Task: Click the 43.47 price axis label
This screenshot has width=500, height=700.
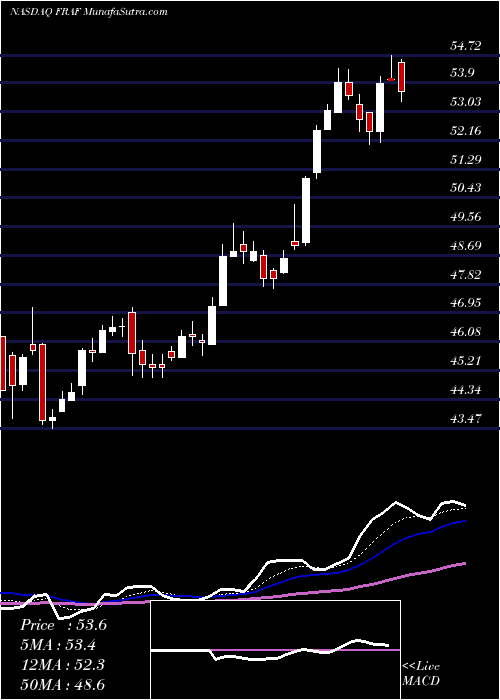Action: point(466,418)
